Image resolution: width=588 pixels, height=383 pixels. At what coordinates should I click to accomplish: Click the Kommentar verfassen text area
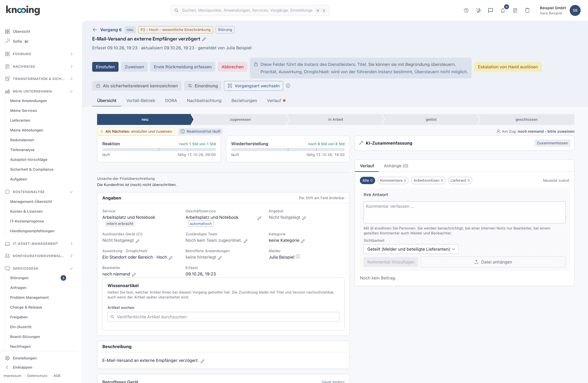[x=464, y=212]
